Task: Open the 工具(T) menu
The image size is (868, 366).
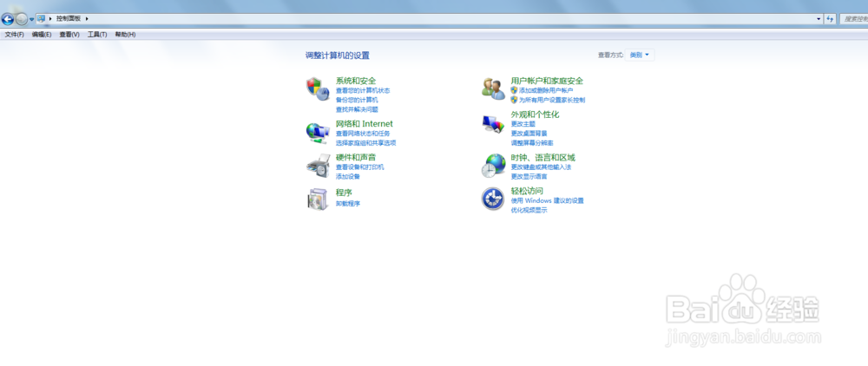Action: tap(97, 35)
